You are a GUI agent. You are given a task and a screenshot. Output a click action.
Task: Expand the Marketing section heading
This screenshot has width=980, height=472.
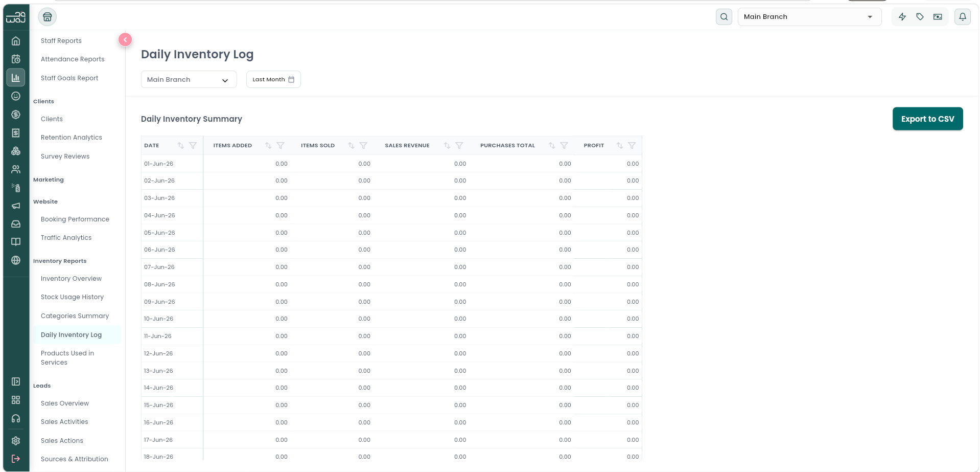(49, 180)
